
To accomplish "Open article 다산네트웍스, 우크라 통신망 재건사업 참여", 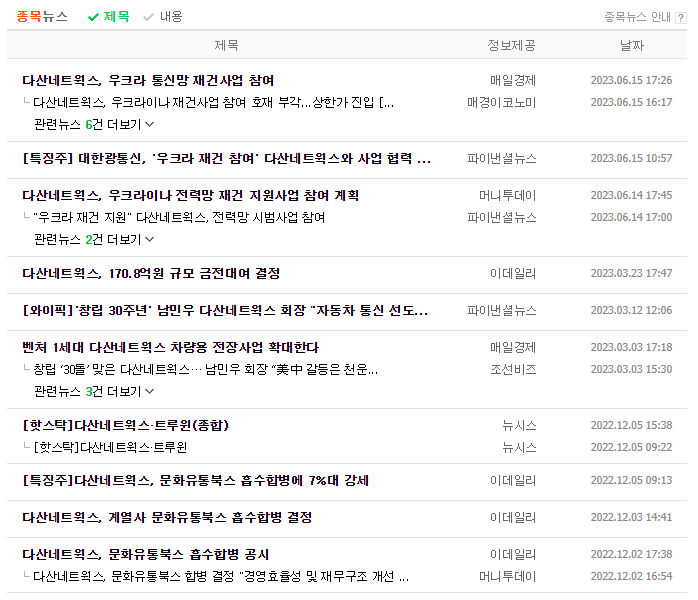I will point(148,81).
